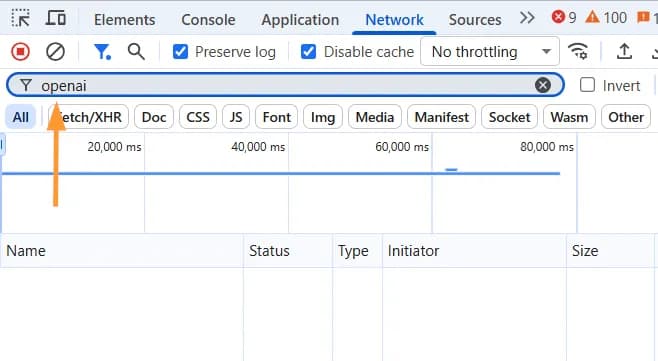Select the Network tab
The height and width of the screenshot is (361, 658).
point(394,20)
